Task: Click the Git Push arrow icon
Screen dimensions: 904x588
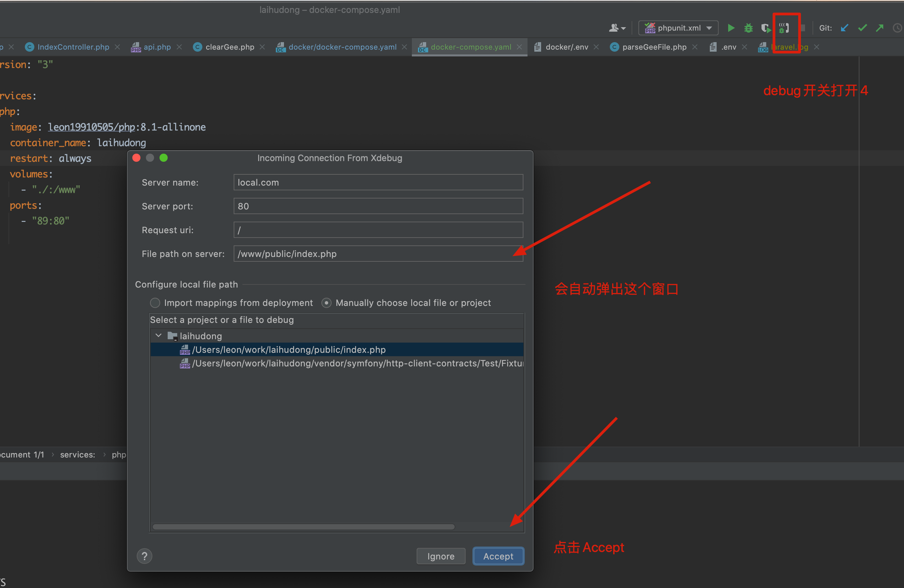Action: click(880, 28)
